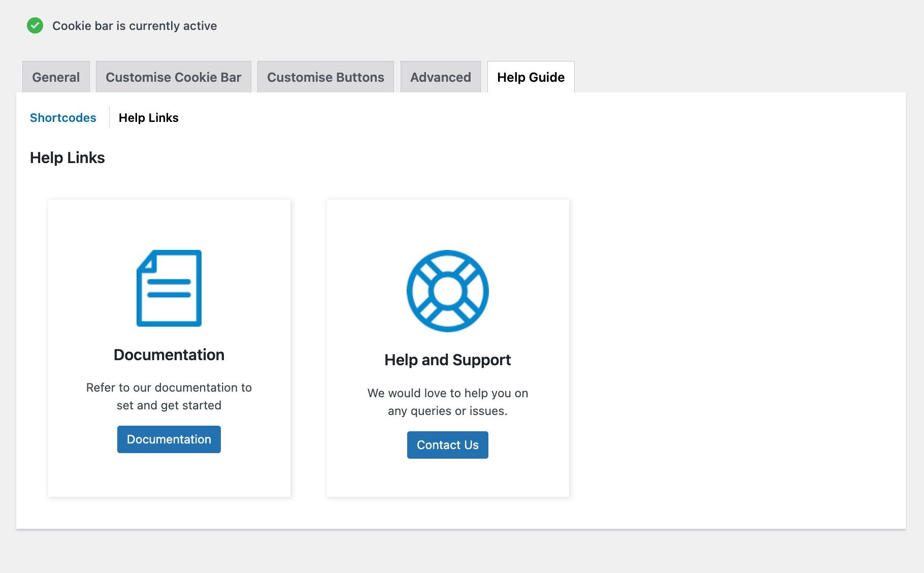Switch to Customise Cookie Bar tab
This screenshot has width=924, height=573.
click(x=174, y=77)
